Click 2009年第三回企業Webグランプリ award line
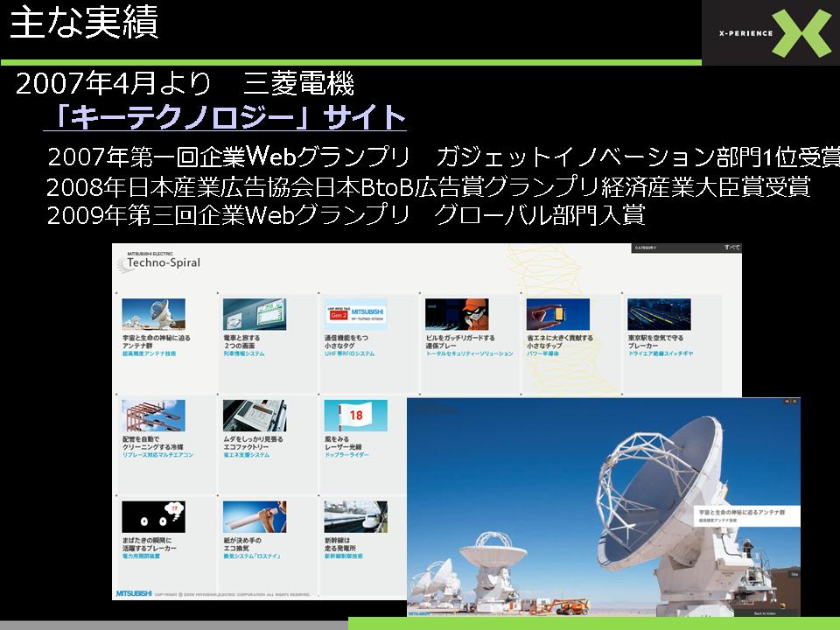Image resolution: width=840 pixels, height=630 pixels. click(x=346, y=215)
